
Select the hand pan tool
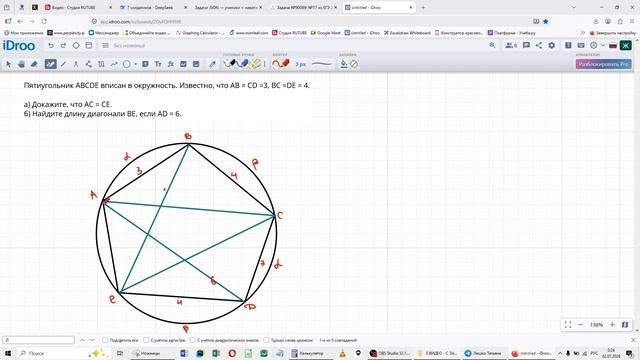pos(21,64)
